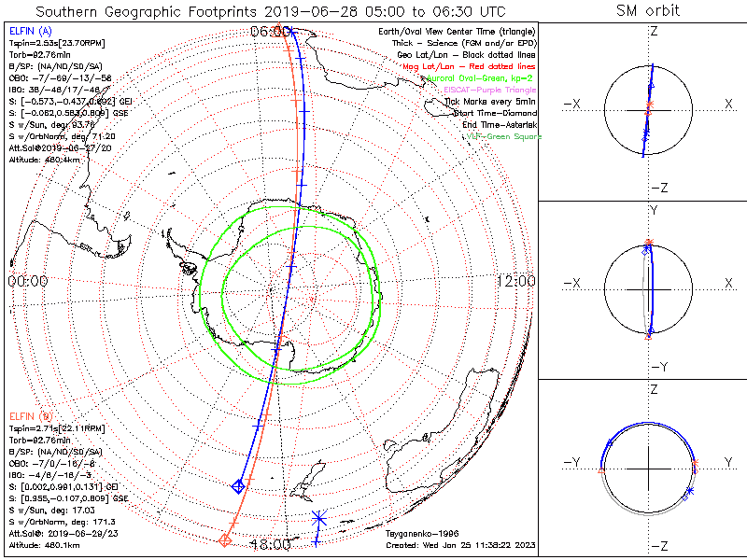Screen dimensions: 747x560
Task: Click the 48:00 label at the map bottom
Action: (272, 544)
